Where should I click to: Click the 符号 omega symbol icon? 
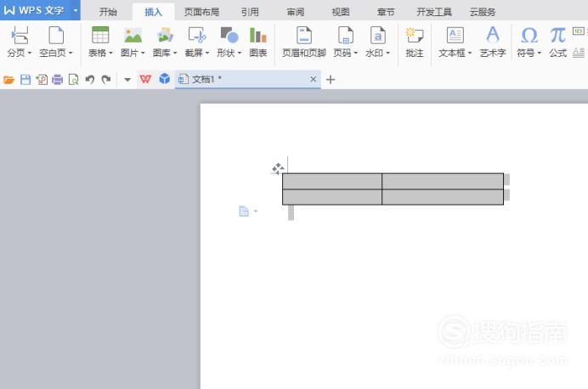pos(529,36)
